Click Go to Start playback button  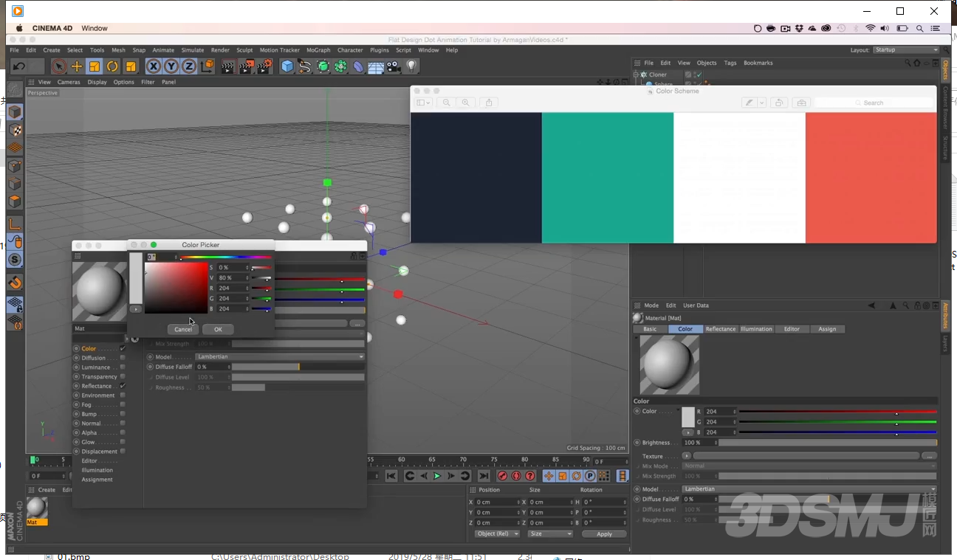tap(391, 476)
